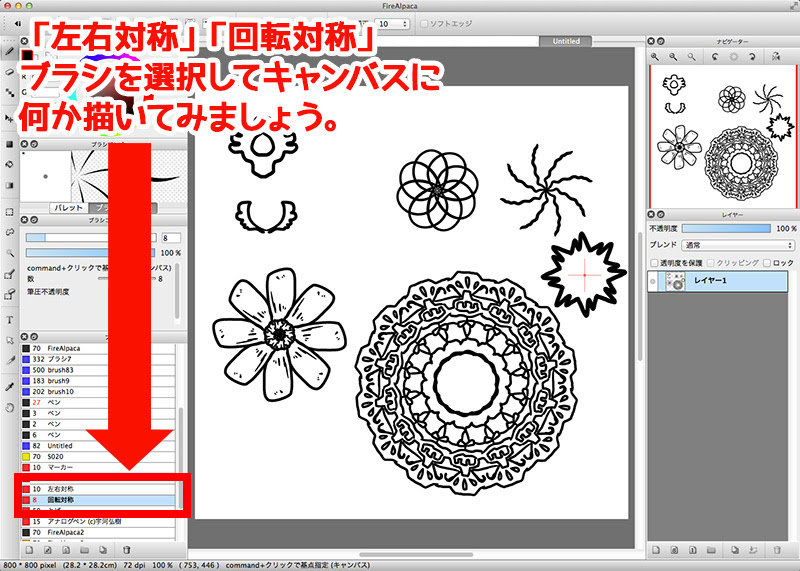Select the FireAlpaca2 brush
The height and width of the screenshot is (571, 800).
pos(98,532)
